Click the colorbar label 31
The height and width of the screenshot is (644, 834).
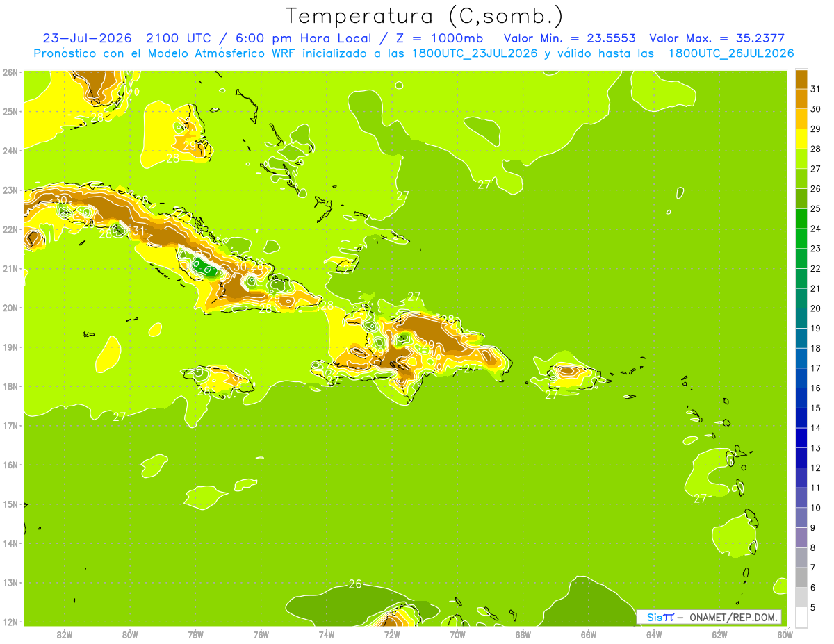815,89
